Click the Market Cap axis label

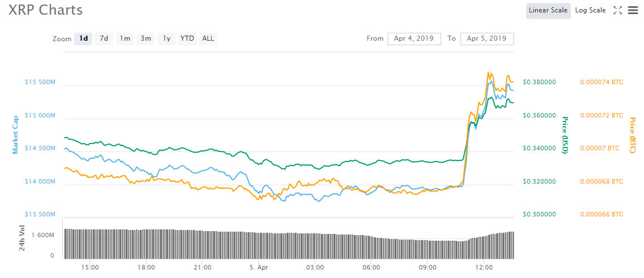[16, 134]
